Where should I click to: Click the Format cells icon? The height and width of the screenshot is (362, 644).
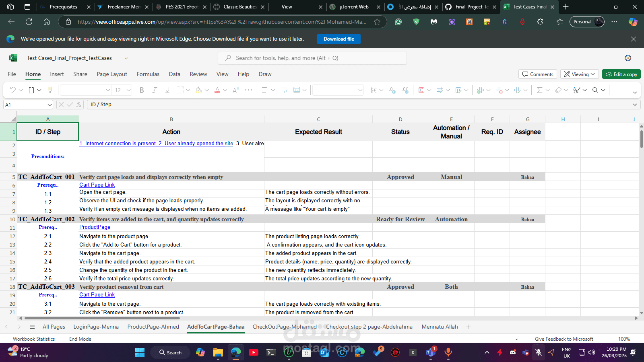(x=518, y=90)
